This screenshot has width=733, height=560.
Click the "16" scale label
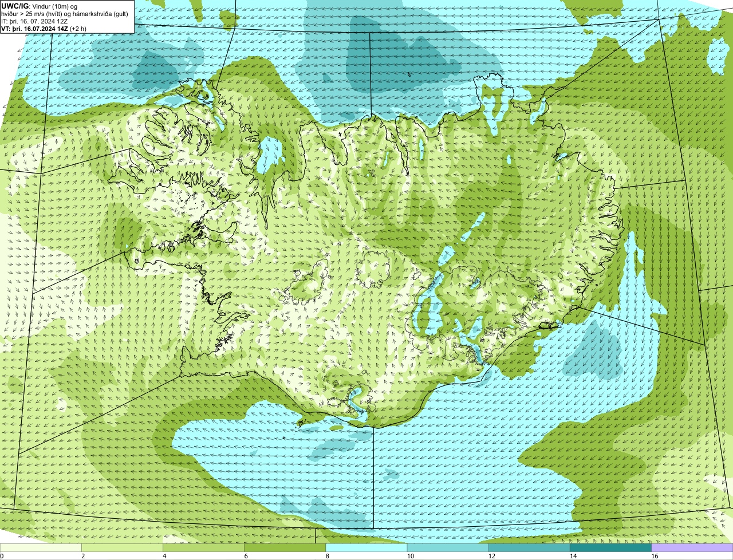click(x=655, y=556)
